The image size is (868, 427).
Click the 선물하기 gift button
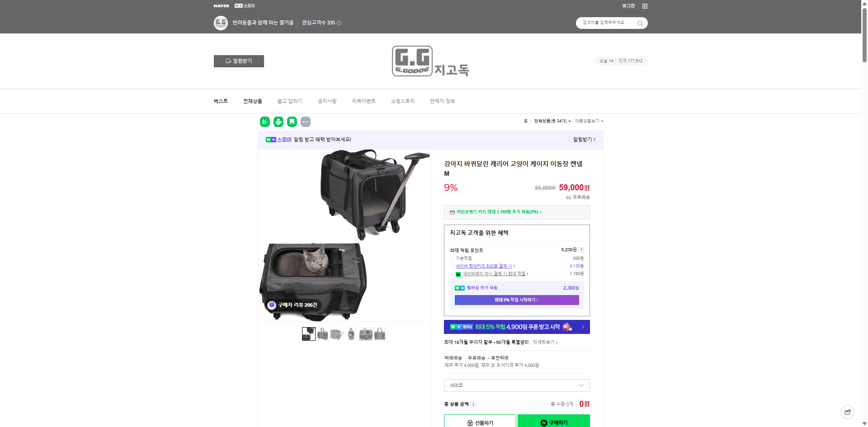[481, 422]
